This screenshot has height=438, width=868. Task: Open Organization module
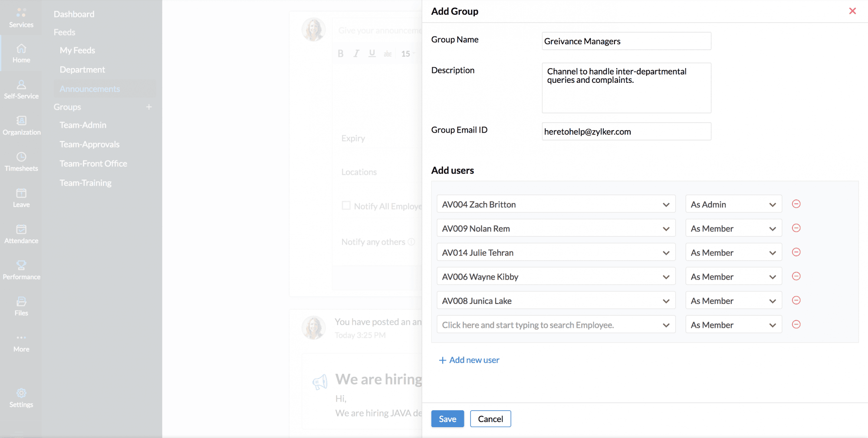click(21, 126)
